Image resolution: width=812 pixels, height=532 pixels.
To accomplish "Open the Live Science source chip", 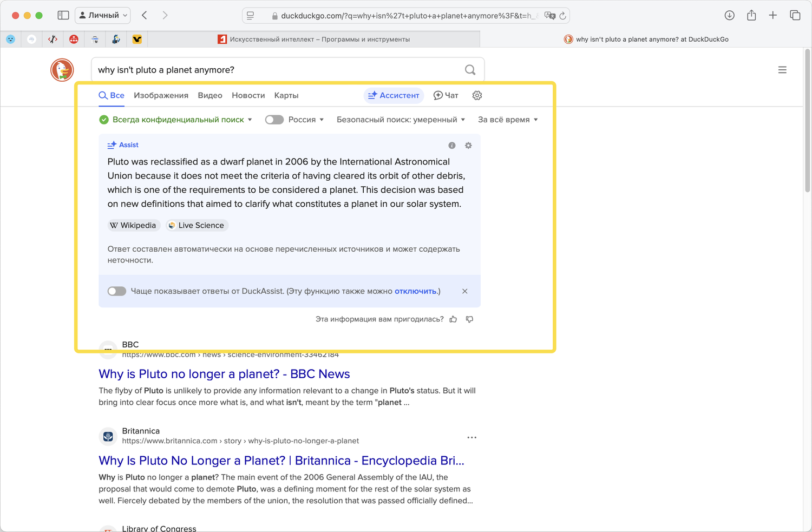I will 197,225.
